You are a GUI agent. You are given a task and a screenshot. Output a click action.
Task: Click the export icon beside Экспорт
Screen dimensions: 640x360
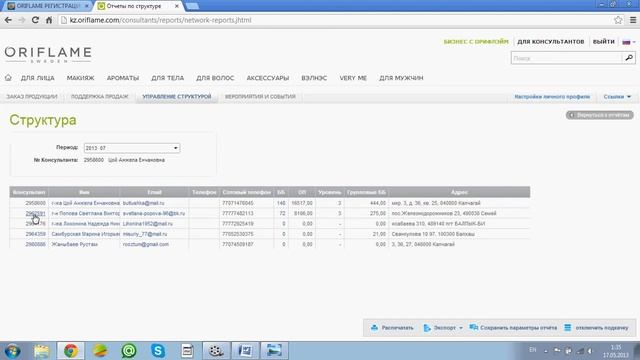click(427, 328)
